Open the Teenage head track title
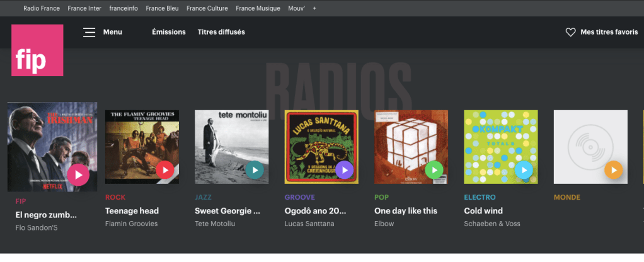This screenshot has width=644, height=262. (x=132, y=211)
